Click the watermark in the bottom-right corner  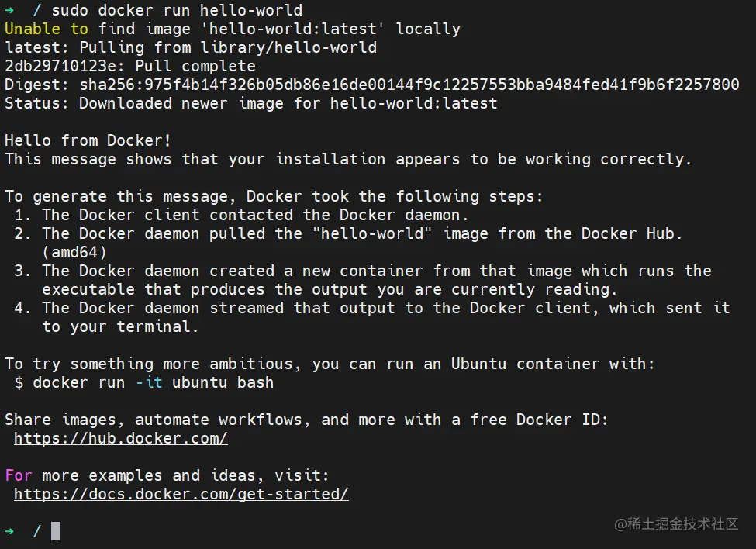coord(676,524)
